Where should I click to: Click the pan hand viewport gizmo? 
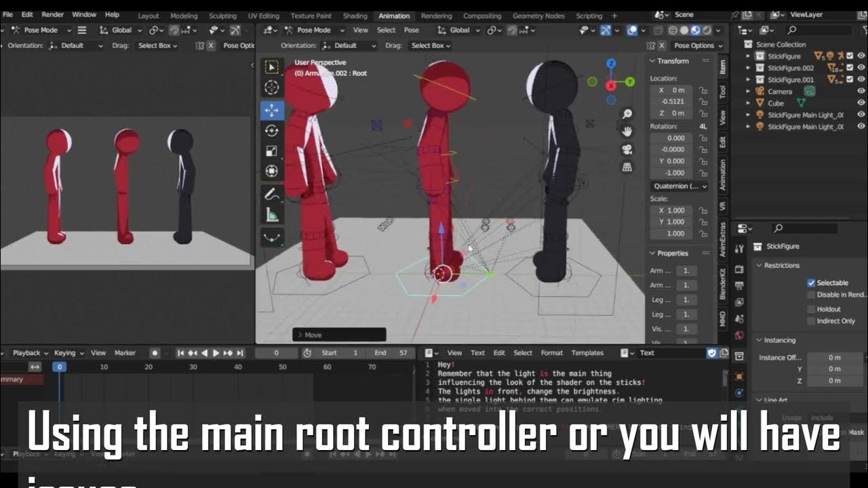pyautogui.click(x=627, y=131)
